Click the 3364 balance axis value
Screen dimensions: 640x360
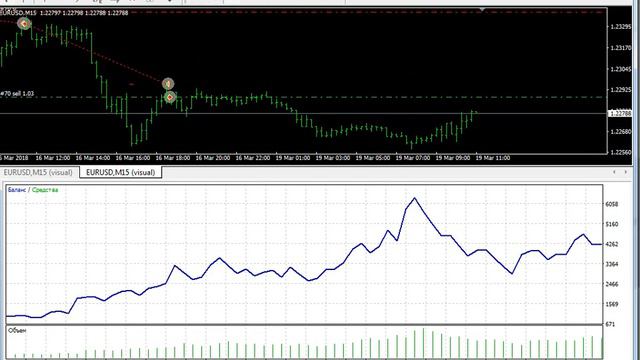click(612, 264)
